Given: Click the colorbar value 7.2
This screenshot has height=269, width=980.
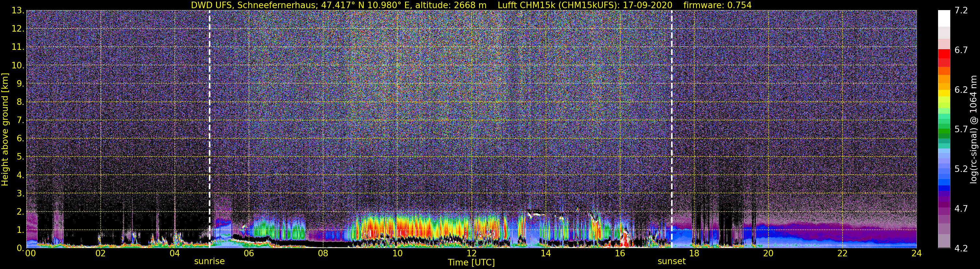Looking at the screenshot, I should coord(961,10).
